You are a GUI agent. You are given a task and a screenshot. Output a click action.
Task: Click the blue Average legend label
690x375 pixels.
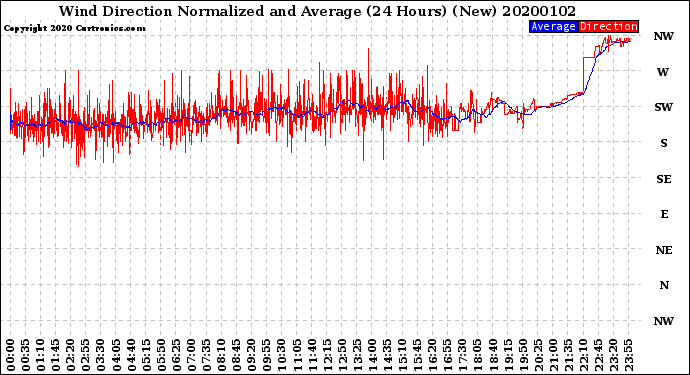pos(553,26)
